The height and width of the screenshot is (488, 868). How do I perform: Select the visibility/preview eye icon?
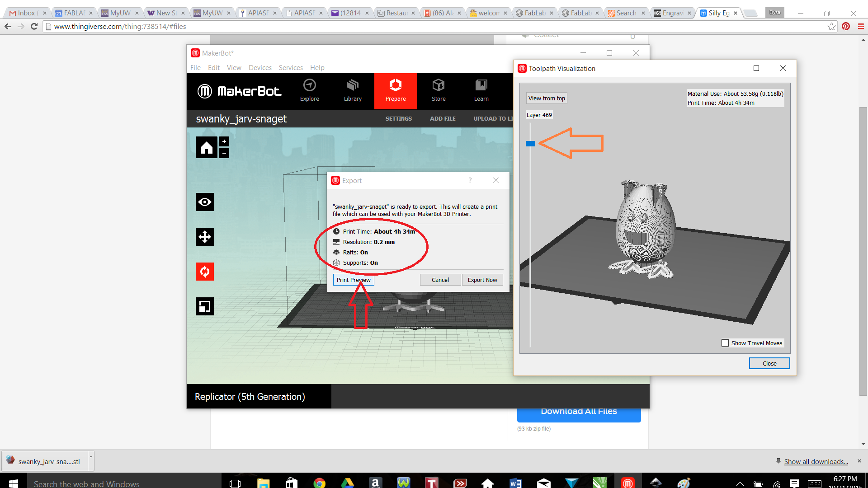[204, 202]
